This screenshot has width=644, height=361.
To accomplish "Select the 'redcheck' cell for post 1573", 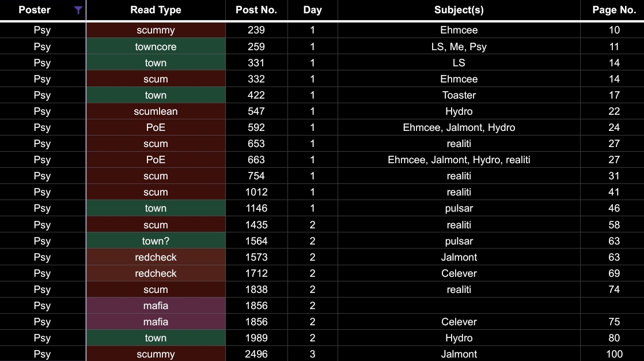I will click(x=156, y=257).
